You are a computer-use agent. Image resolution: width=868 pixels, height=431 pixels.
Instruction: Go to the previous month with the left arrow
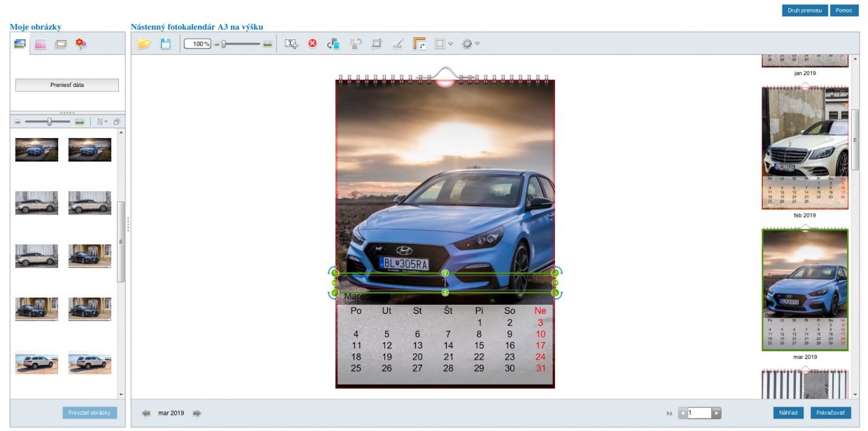[x=146, y=413]
